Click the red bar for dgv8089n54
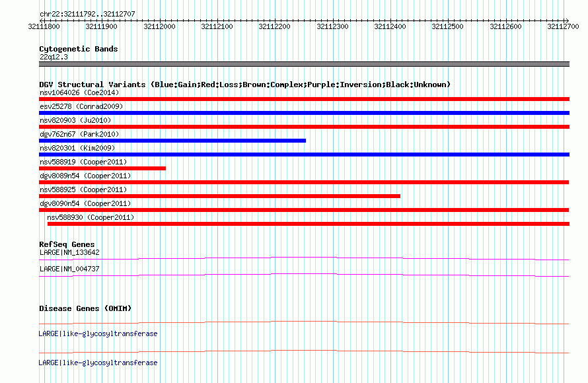Viewport: 588px width, 383px height. click(x=304, y=182)
